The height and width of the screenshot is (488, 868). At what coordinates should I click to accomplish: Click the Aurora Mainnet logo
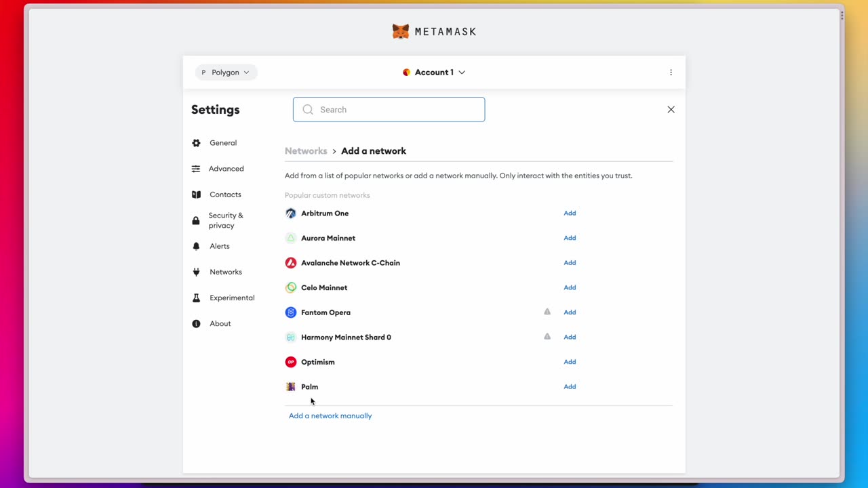291,238
